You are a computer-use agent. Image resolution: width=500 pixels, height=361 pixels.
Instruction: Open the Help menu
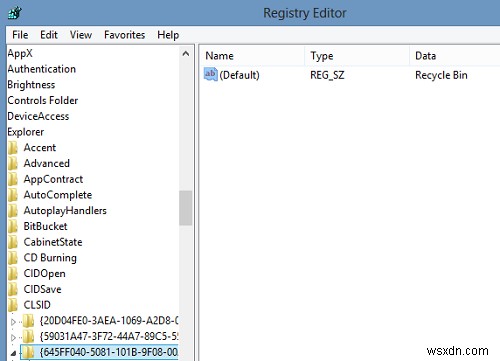click(168, 35)
